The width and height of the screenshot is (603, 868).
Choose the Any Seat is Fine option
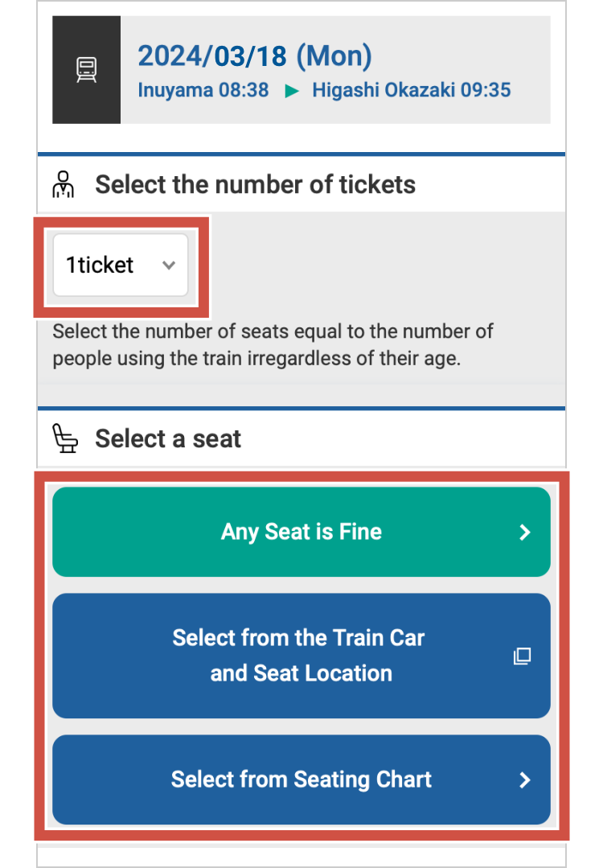click(x=301, y=532)
